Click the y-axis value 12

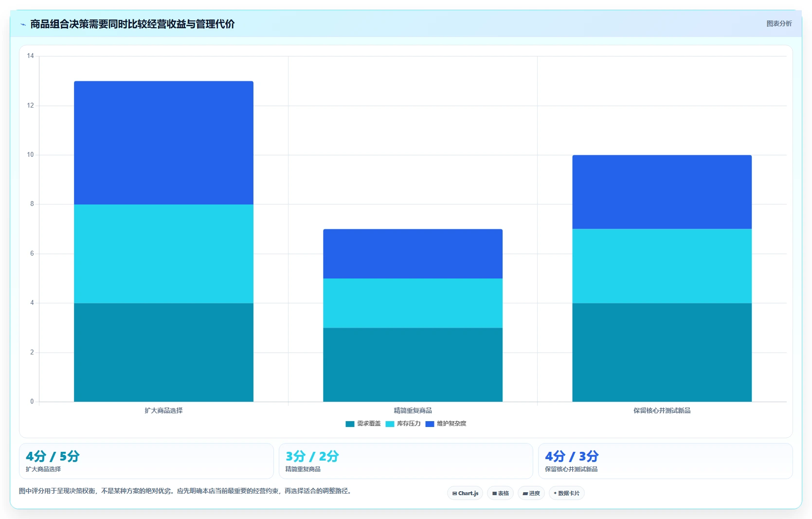point(30,106)
